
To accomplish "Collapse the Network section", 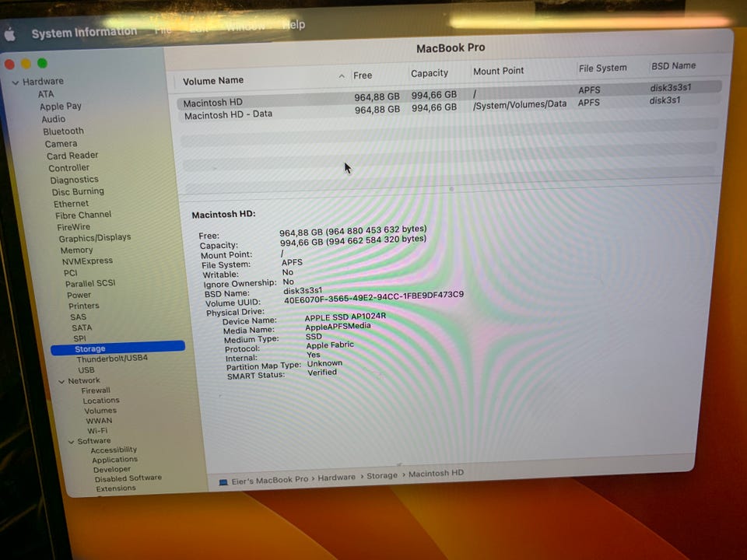I will point(61,381).
